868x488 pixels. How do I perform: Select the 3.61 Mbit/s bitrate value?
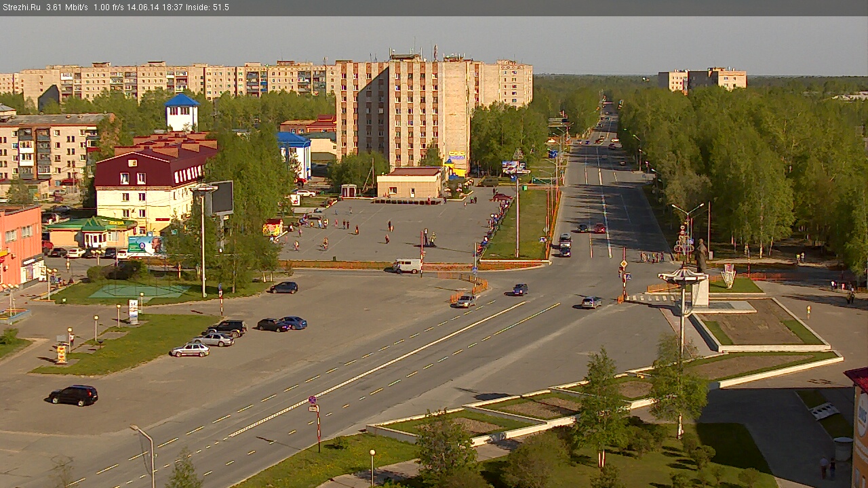pyautogui.click(x=67, y=7)
